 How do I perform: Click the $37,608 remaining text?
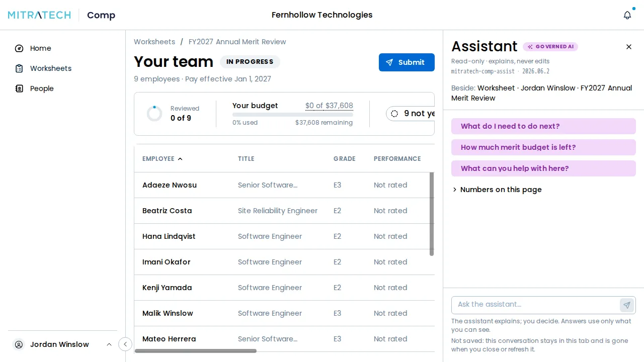pos(324,123)
